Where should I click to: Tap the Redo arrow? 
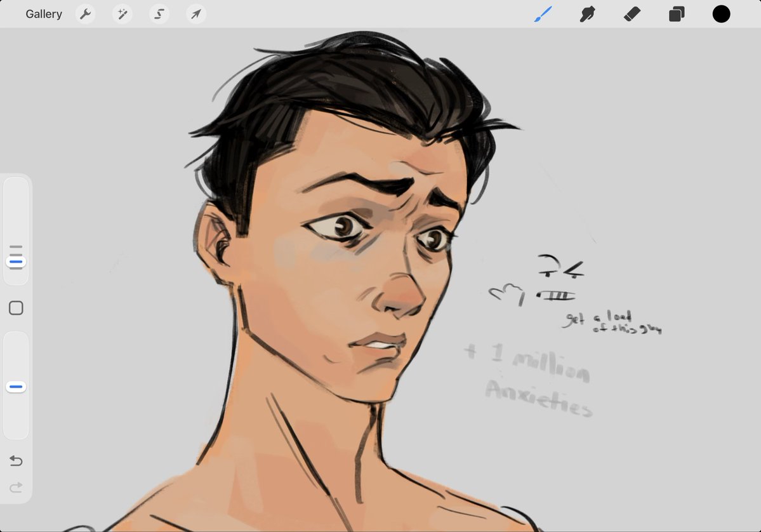coord(16,488)
